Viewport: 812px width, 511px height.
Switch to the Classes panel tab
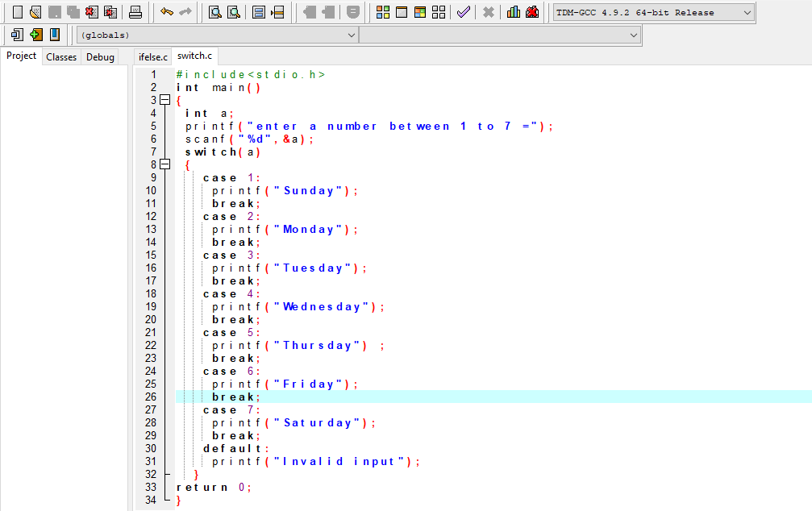(61, 56)
